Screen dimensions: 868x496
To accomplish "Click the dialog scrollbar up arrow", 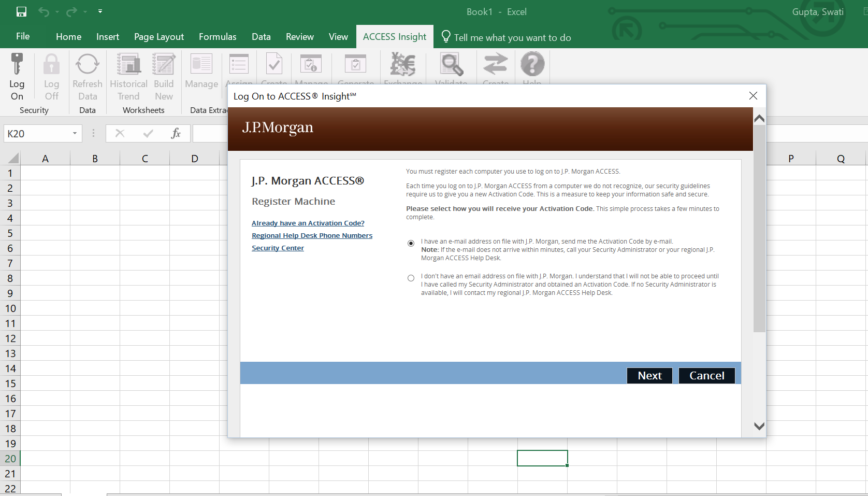I will (x=759, y=119).
